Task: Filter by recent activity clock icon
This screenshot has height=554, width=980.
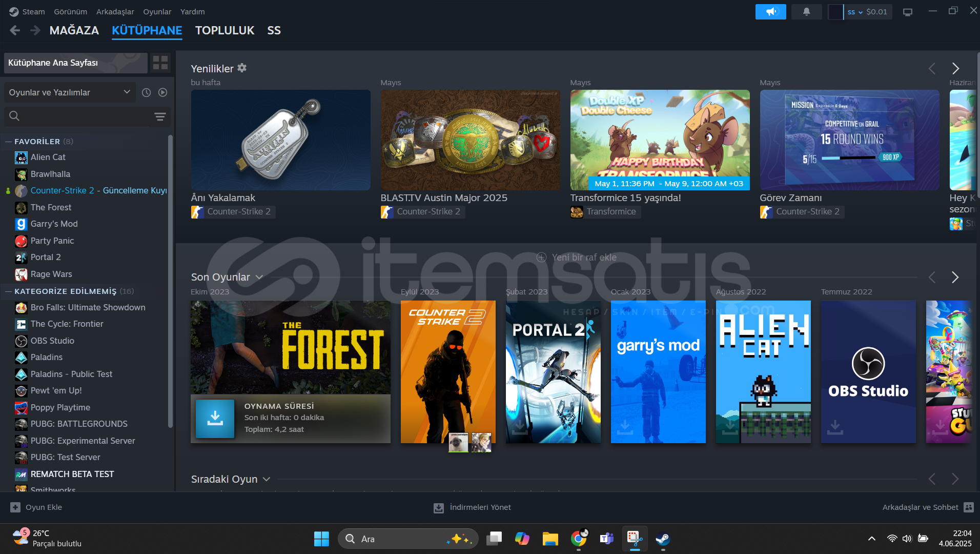Action: pyautogui.click(x=147, y=92)
